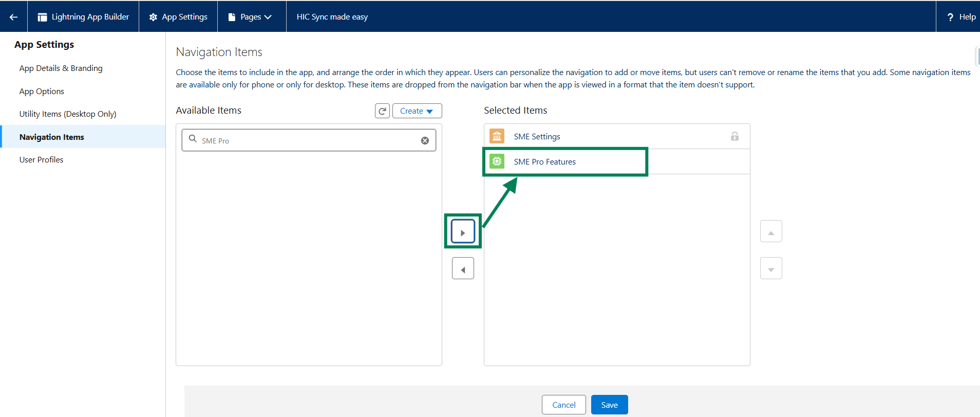Remove item using the left arrow button

(463, 269)
